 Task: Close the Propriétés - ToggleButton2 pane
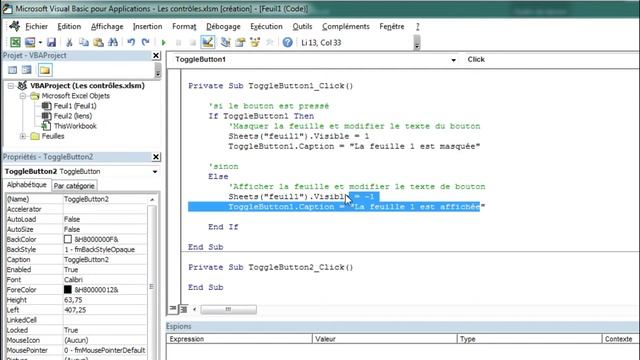click(156, 157)
